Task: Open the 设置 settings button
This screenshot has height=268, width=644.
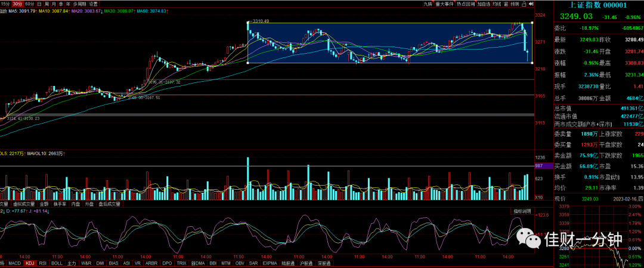Action: click(93, 4)
